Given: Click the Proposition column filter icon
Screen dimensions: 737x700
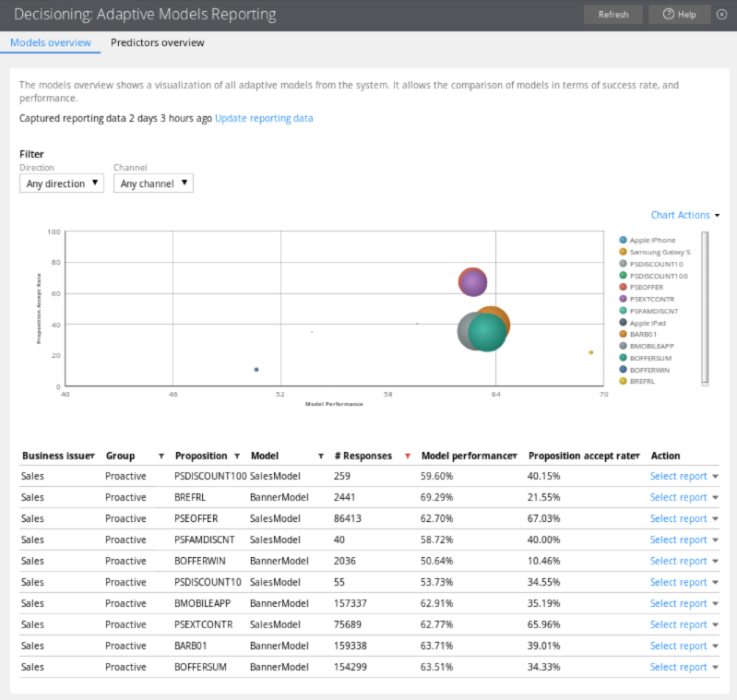Looking at the screenshot, I should coord(237,457).
